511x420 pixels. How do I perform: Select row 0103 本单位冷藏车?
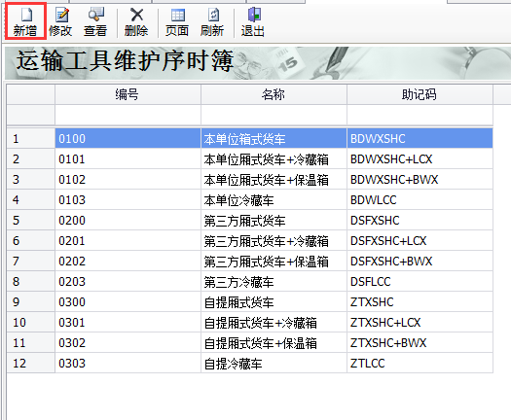(x=249, y=200)
